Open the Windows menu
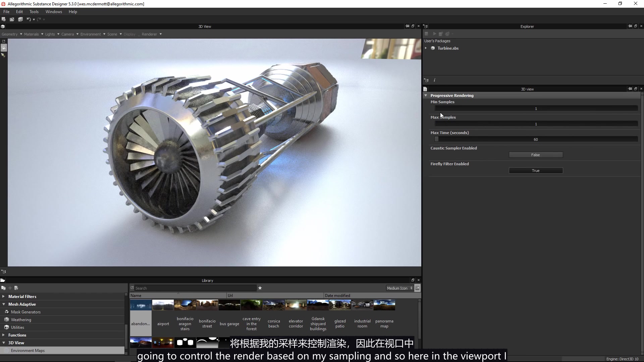The width and height of the screenshot is (644, 362). (x=53, y=11)
